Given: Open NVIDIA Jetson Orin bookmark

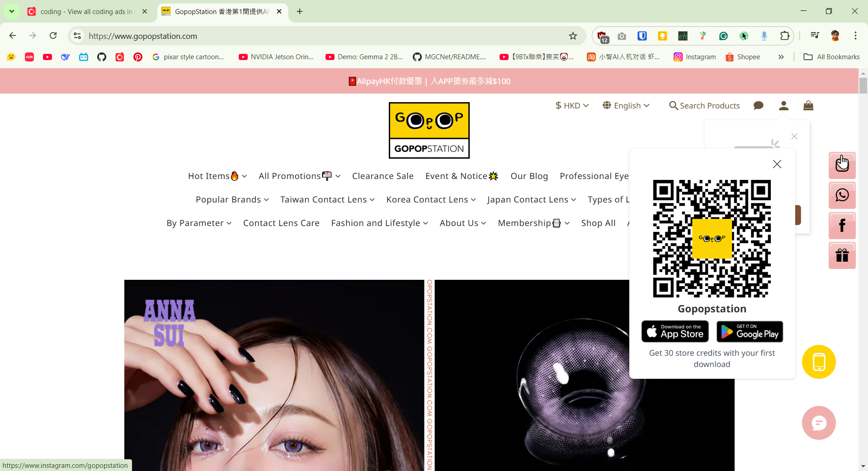Looking at the screenshot, I should [x=276, y=57].
